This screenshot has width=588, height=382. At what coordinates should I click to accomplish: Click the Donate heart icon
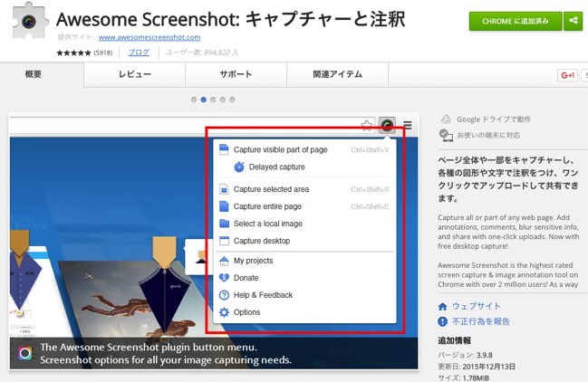[224, 278]
